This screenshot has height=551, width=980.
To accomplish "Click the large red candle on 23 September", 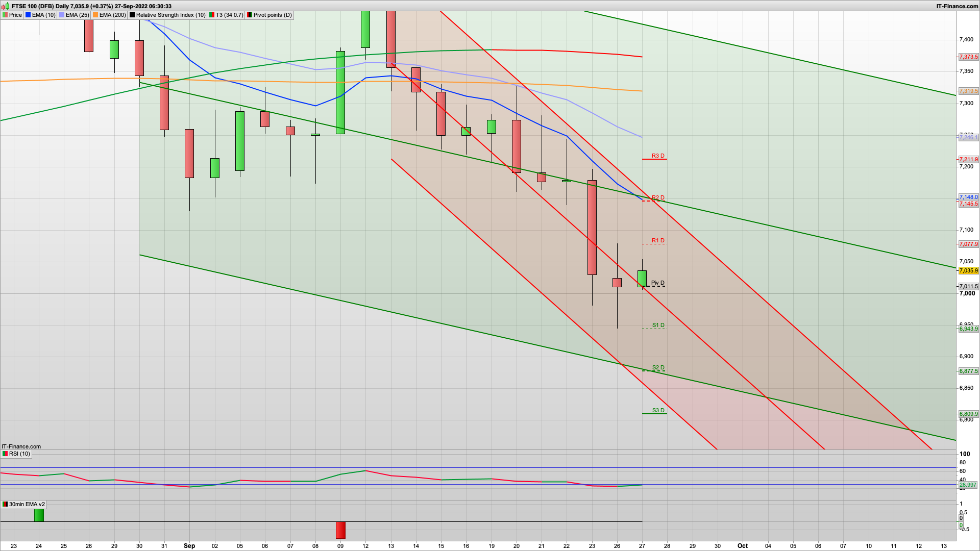I will click(592, 228).
